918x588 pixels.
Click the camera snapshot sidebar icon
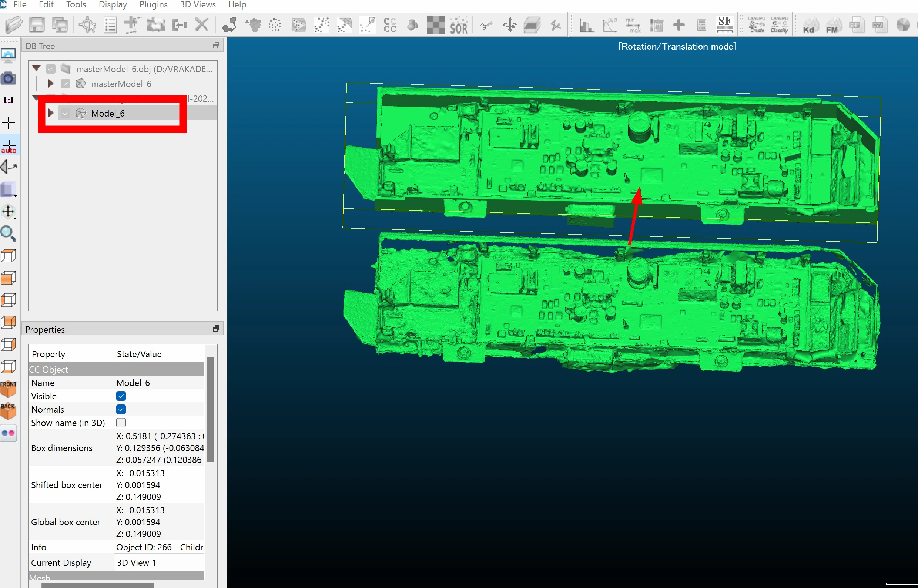point(8,78)
